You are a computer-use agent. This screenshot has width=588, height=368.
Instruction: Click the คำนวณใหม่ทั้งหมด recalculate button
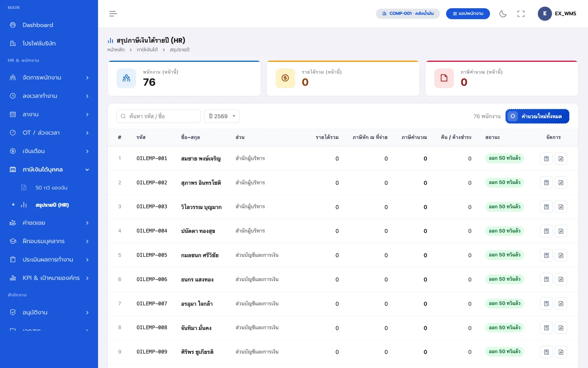pos(537,116)
